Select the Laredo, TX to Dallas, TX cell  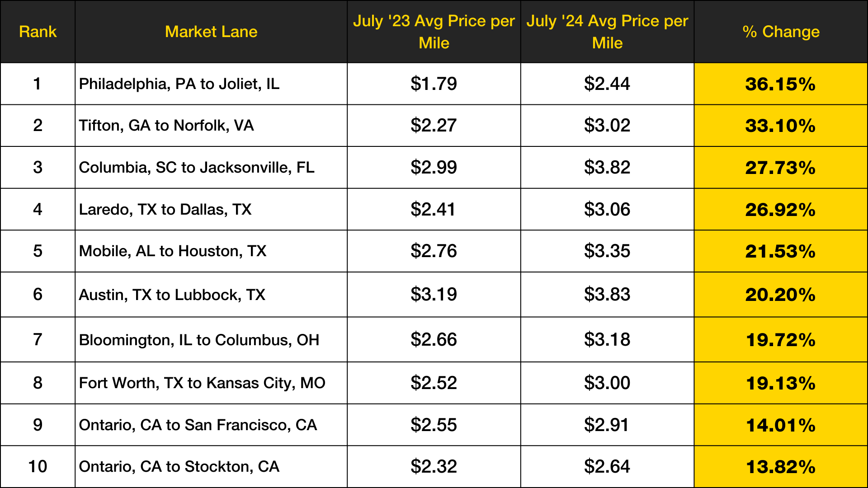coord(165,210)
